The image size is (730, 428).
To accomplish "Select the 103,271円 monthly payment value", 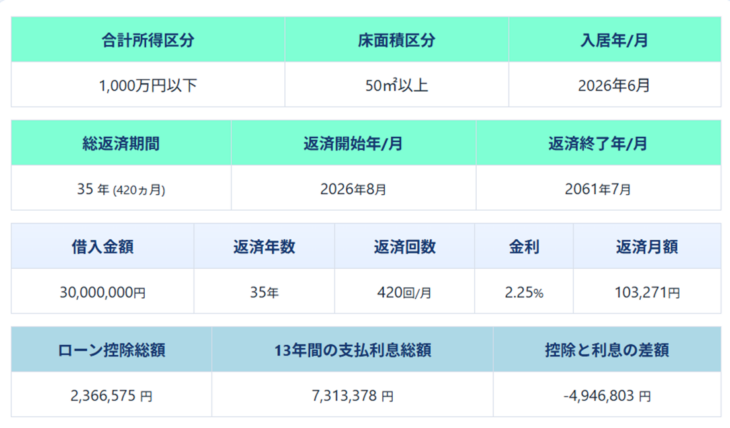I will pos(647,292).
